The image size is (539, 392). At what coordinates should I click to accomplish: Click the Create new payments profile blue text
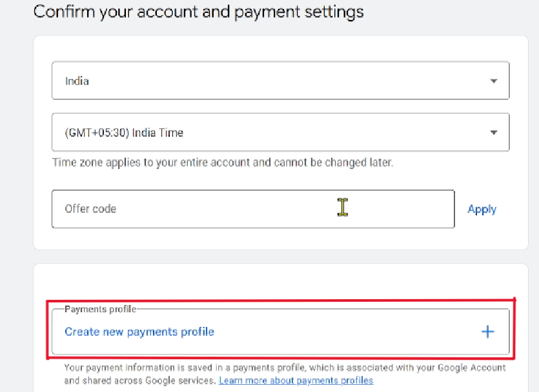[x=139, y=331]
